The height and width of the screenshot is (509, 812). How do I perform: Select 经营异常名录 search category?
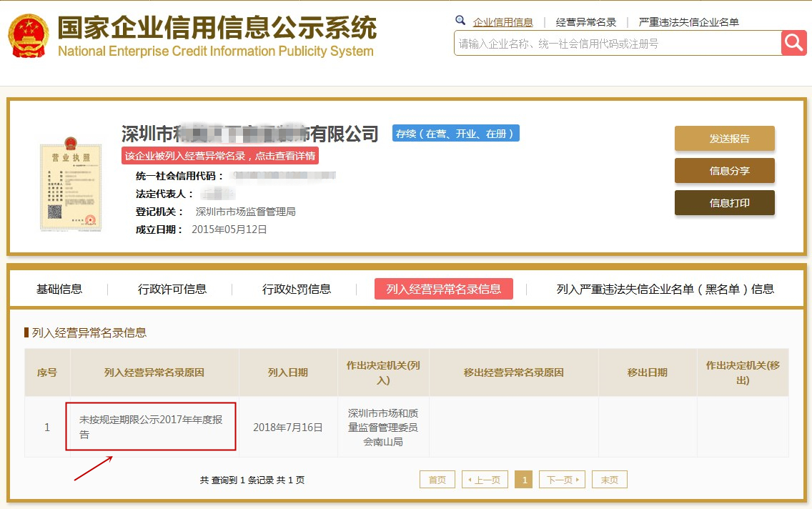(585, 22)
